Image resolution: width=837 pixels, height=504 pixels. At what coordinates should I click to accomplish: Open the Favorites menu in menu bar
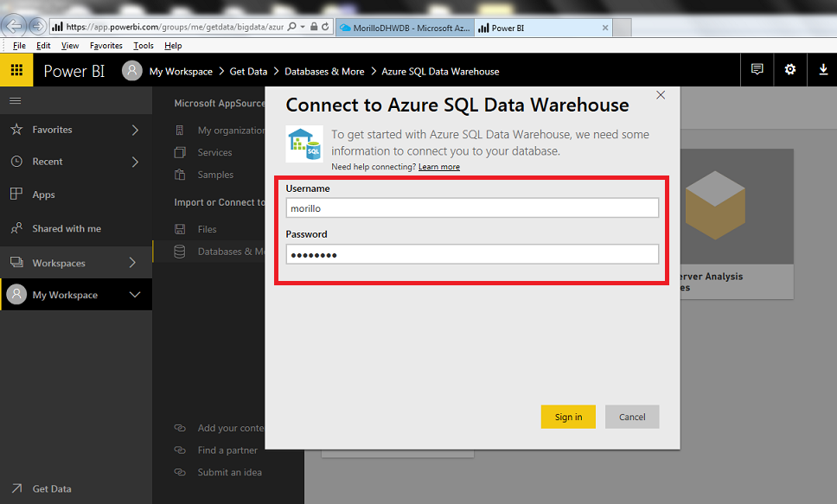[106, 45]
